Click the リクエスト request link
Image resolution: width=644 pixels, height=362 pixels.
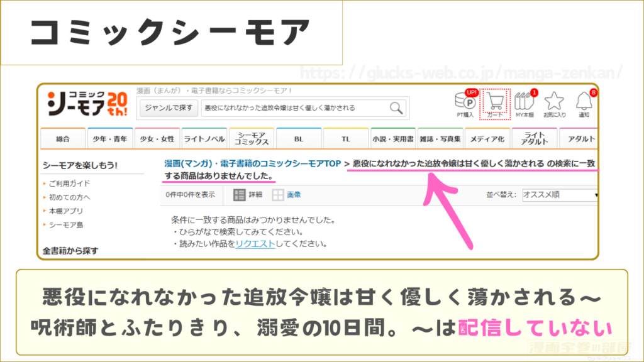pos(255,244)
